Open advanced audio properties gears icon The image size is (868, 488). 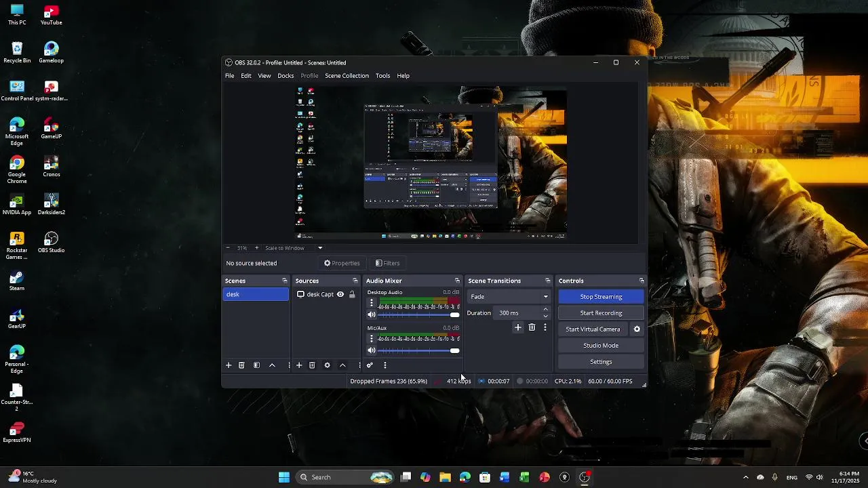click(370, 365)
